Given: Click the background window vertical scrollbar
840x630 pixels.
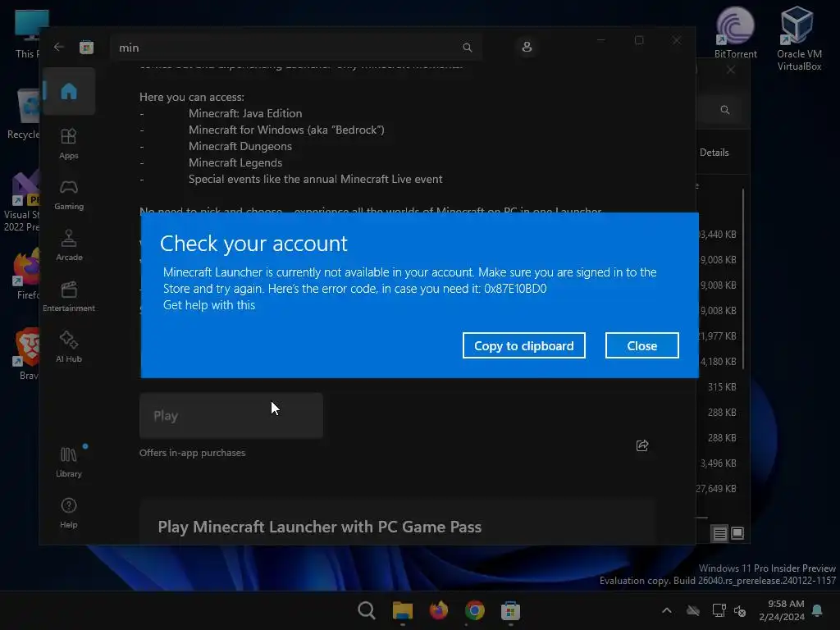Looking at the screenshot, I should (x=743, y=279).
